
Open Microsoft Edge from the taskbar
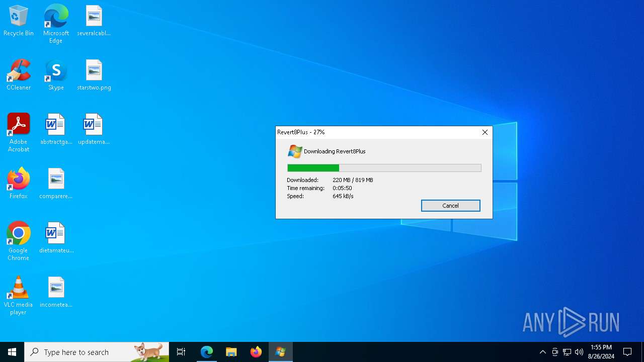coord(206,352)
